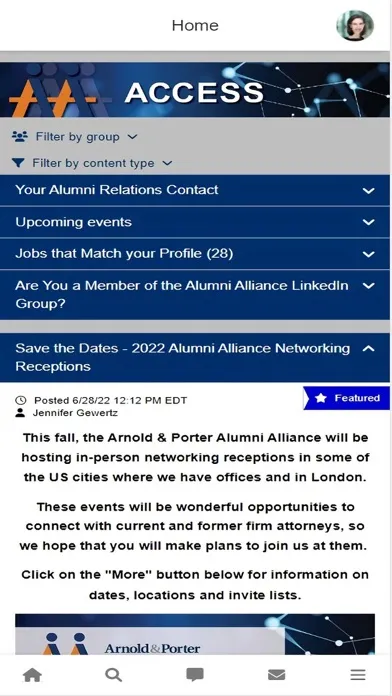
Task: Click the Featured star badge
Action: pos(347,398)
